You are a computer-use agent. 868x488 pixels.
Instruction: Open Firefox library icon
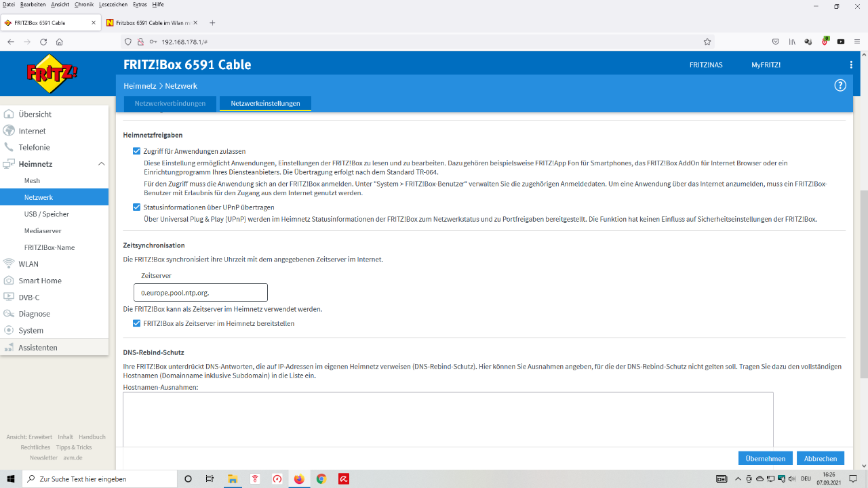coord(792,41)
